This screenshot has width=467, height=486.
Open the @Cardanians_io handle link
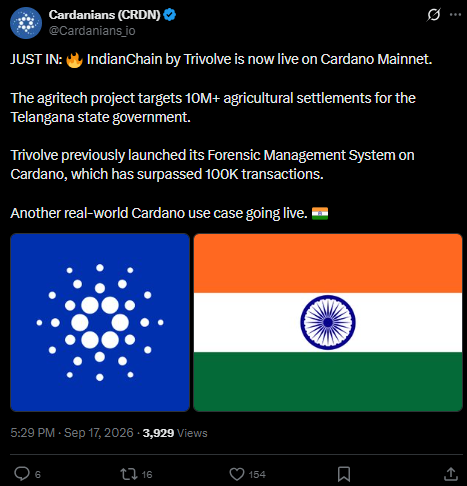pos(92,31)
